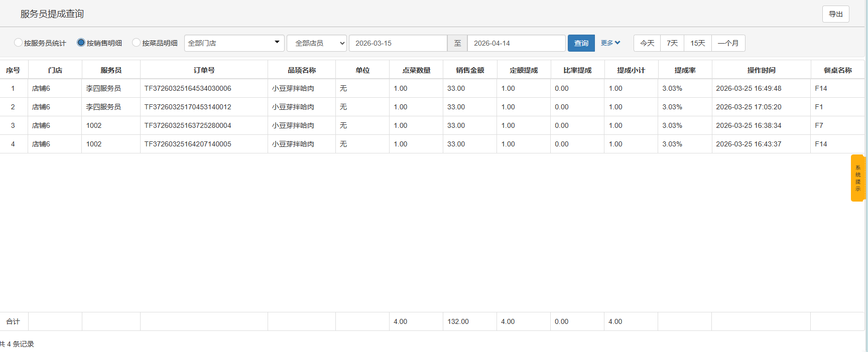Choose the 15天 date range

click(698, 43)
